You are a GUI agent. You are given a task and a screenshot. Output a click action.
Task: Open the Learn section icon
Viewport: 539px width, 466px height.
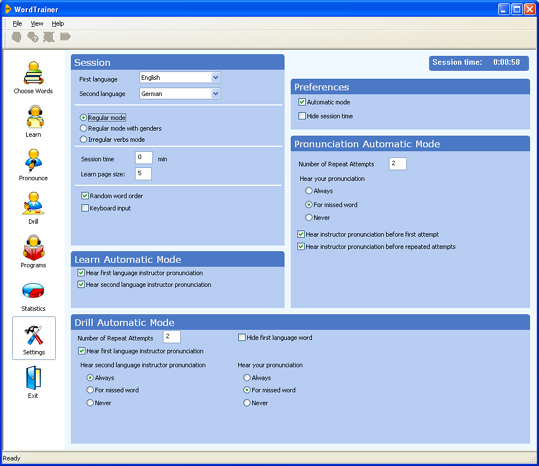click(34, 116)
